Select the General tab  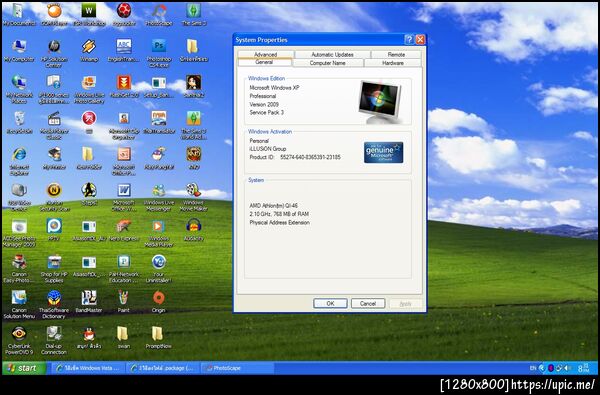264,62
